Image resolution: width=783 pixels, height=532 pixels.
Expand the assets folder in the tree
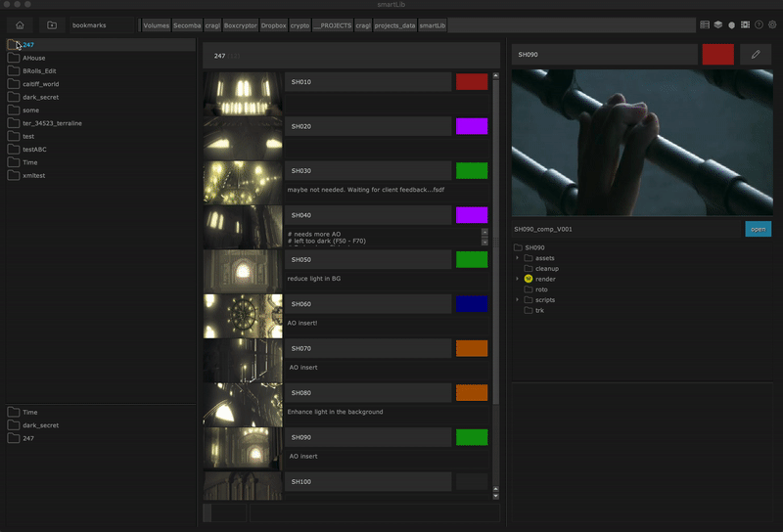click(x=518, y=258)
